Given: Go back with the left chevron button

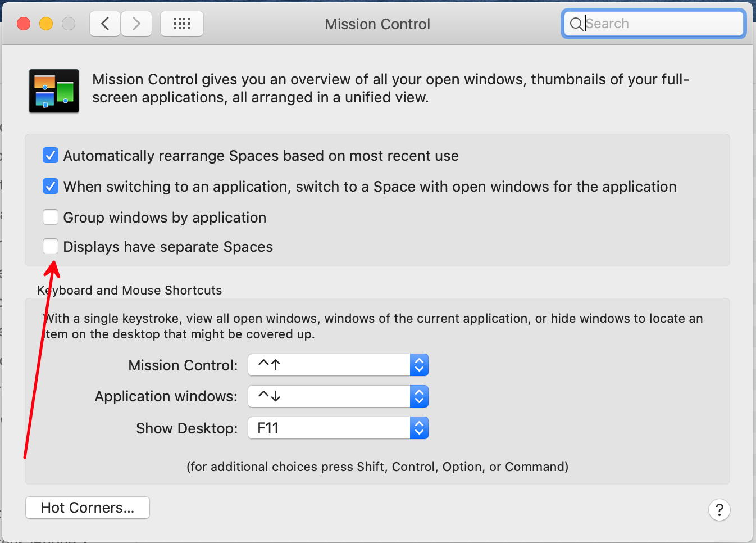Looking at the screenshot, I should click(105, 24).
